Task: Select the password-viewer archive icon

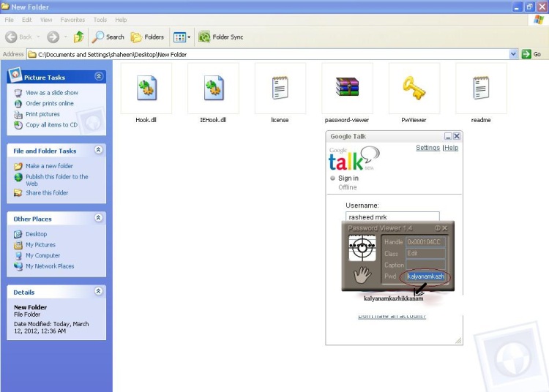Action: pyautogui.click(x=347, y=88)
